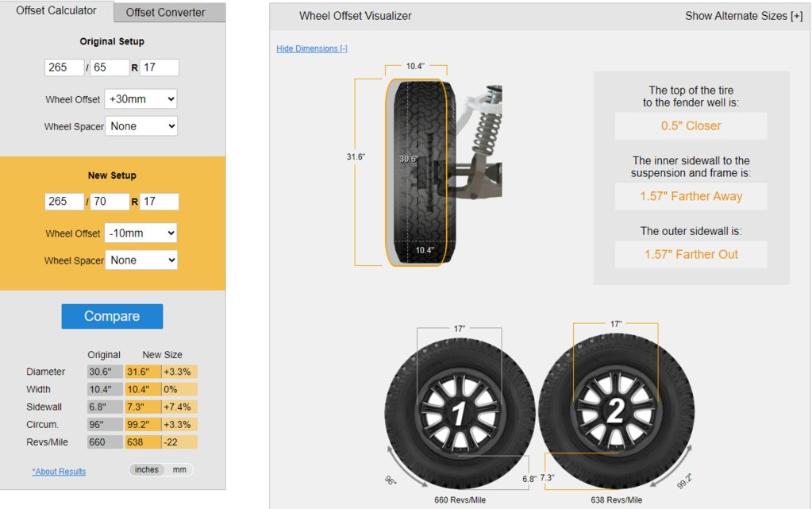Click the "1.57" Farther Away" result
This screenshot has width=812, height=509.
coord(691,196)
